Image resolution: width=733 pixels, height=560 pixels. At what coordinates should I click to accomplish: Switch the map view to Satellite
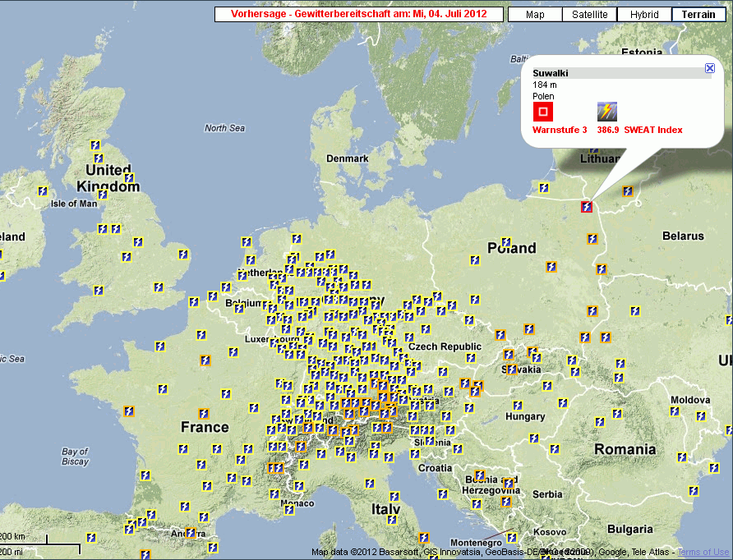(x=589, y=15)
